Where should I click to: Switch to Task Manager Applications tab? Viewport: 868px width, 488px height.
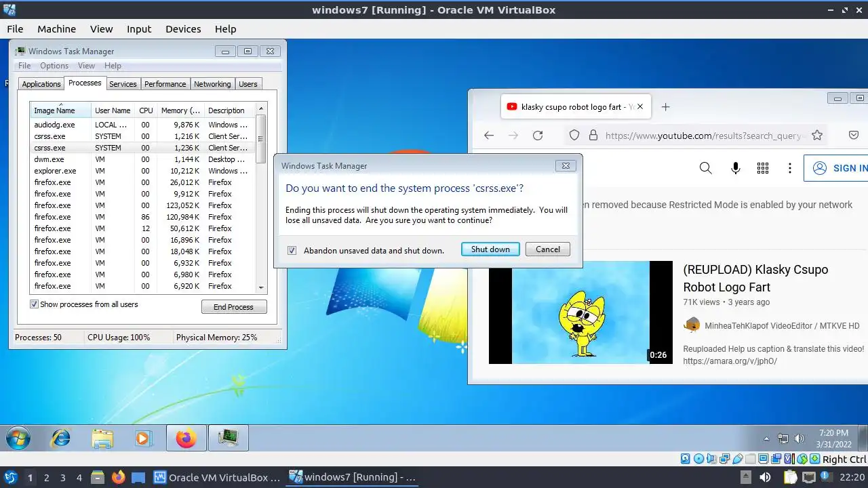41,84
